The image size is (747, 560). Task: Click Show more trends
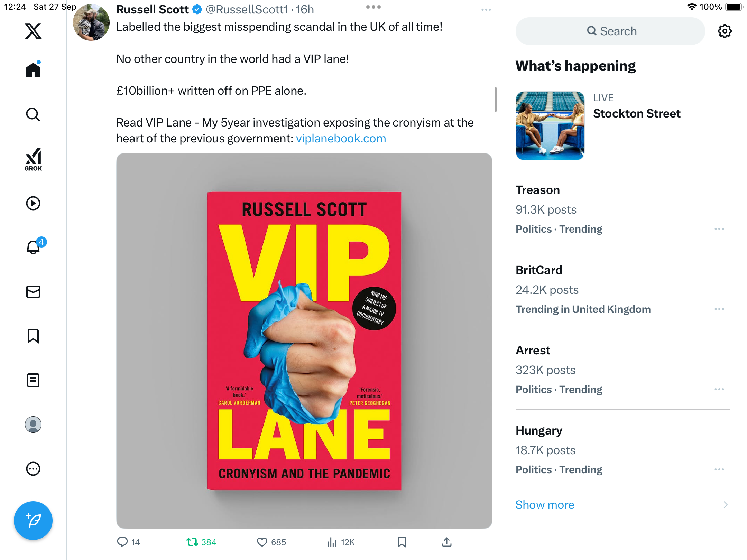point(545,505)
